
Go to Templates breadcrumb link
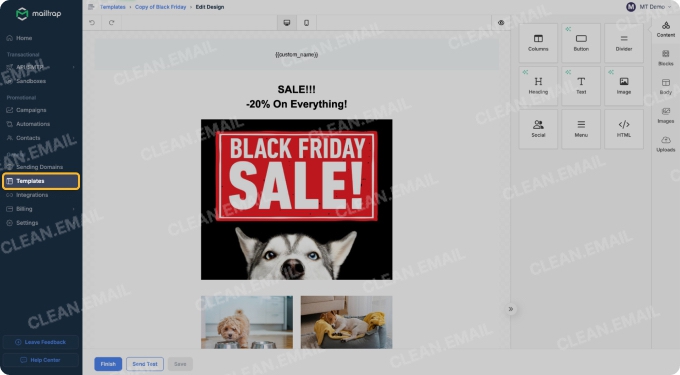[112, 7]
